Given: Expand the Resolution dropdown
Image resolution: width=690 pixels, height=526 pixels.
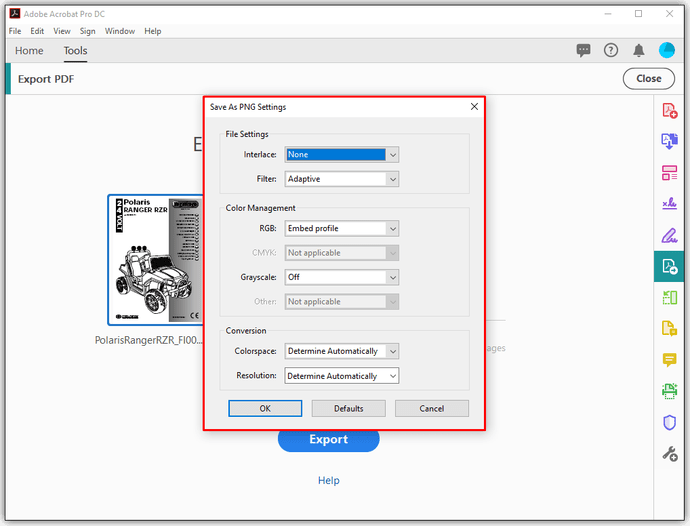Looking at the screenshot, I should (x=342, y=376).
